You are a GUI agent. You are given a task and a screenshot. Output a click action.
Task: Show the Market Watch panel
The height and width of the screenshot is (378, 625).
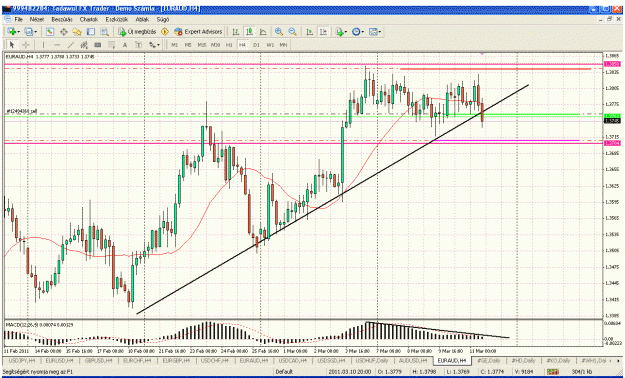tap(49, 32)
